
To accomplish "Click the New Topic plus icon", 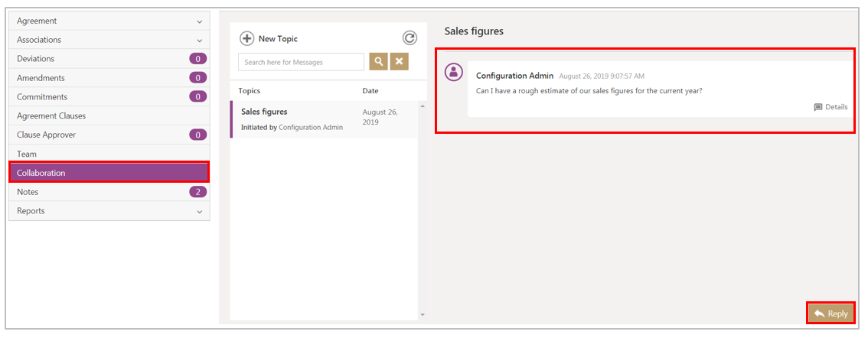I will click(x=246, y=38).
